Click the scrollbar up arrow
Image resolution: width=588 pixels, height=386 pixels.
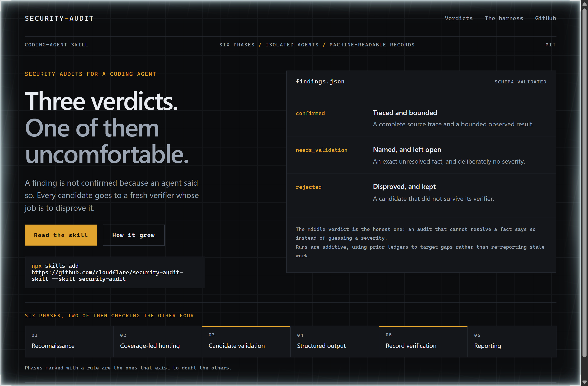[x=585, y=4]
